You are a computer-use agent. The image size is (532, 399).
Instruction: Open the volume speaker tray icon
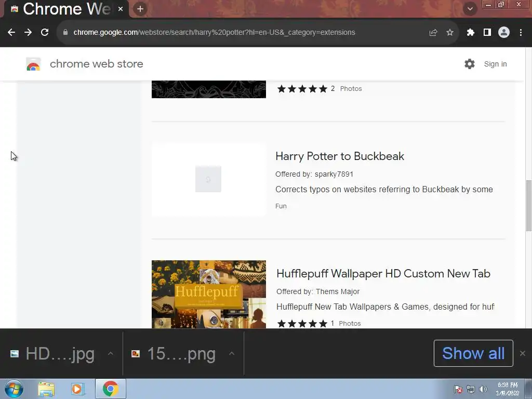coord(483,389)
